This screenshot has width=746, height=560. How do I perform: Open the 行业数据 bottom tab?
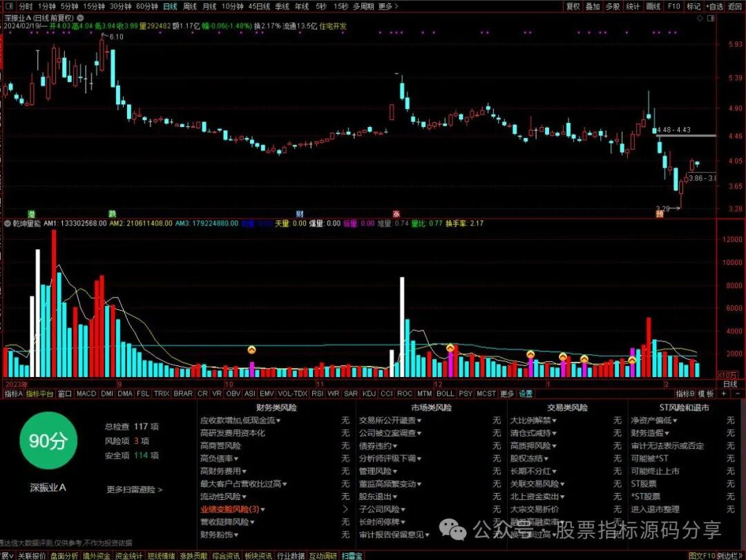(x=290, y=556)
